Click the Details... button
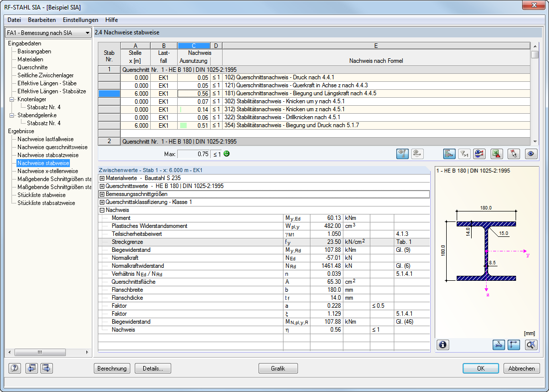This screenshot has width=549, height=392. [x=153, y=369]
